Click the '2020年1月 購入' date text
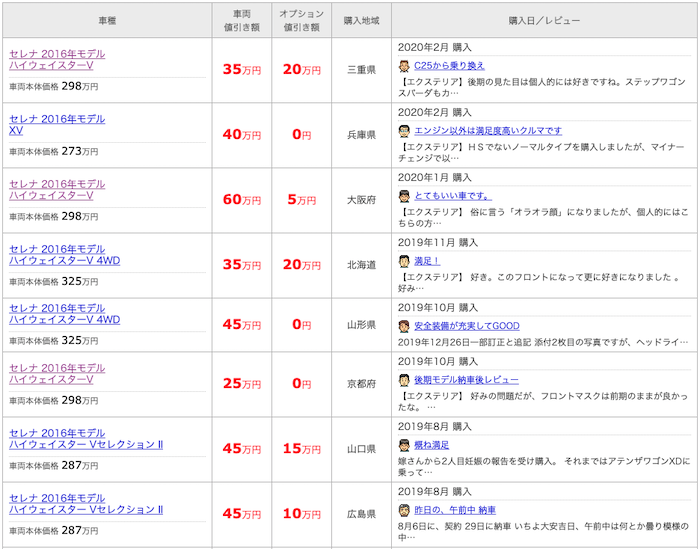Image resolution: width=700 pixels, height=549 pixels. click(x=434, y=178)
